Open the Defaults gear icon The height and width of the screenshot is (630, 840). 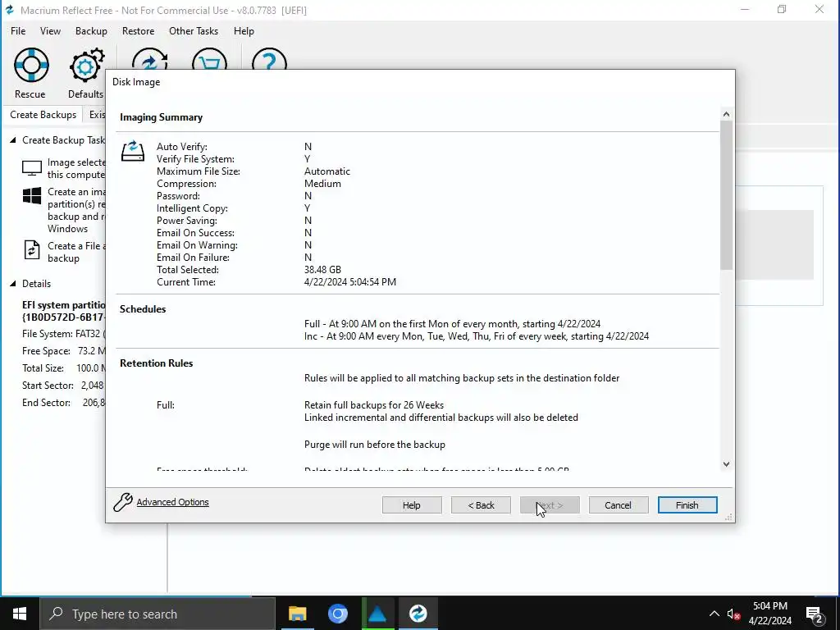[x=86, y=66]
